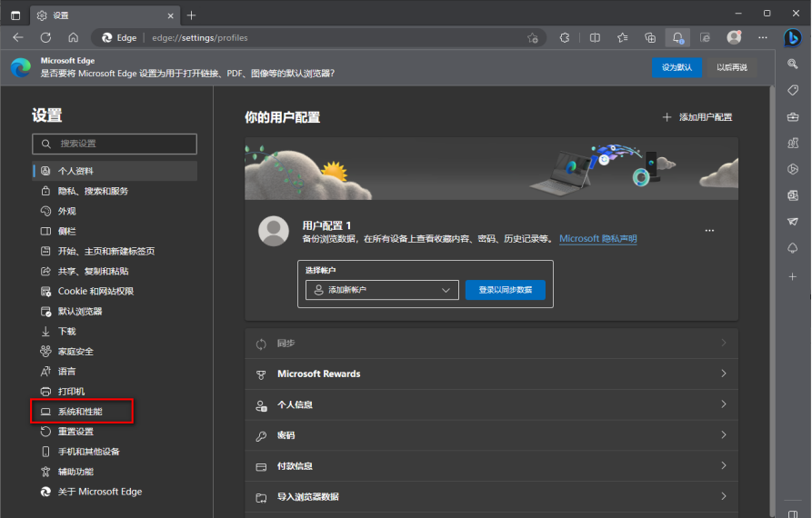Open sidebar Outlook icon

click(x=792, y=195)
